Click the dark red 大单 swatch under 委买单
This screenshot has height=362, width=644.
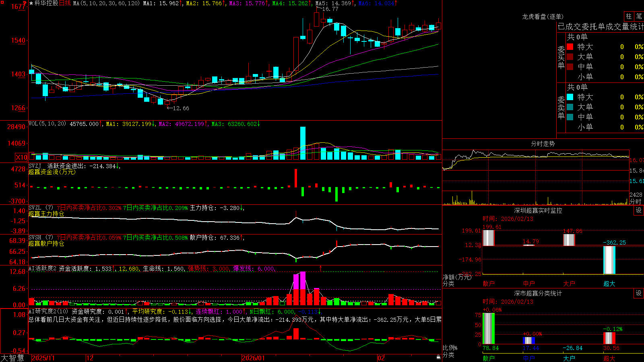[x=570, y=57]
